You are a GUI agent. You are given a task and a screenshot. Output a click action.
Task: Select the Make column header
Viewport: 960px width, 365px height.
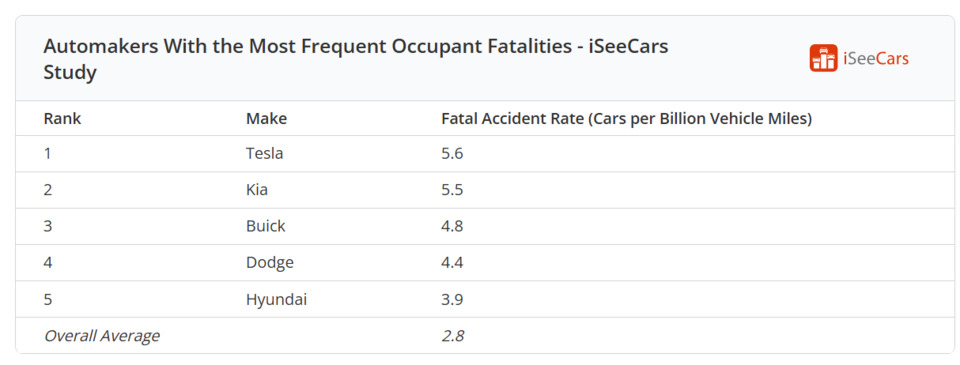(x=266, y=119)
